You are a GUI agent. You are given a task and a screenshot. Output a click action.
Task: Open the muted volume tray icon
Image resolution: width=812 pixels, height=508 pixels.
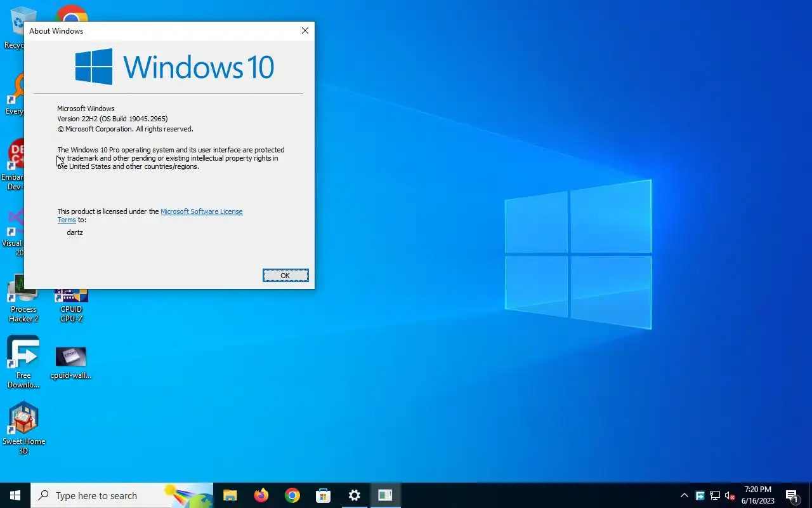pos(730,495)
